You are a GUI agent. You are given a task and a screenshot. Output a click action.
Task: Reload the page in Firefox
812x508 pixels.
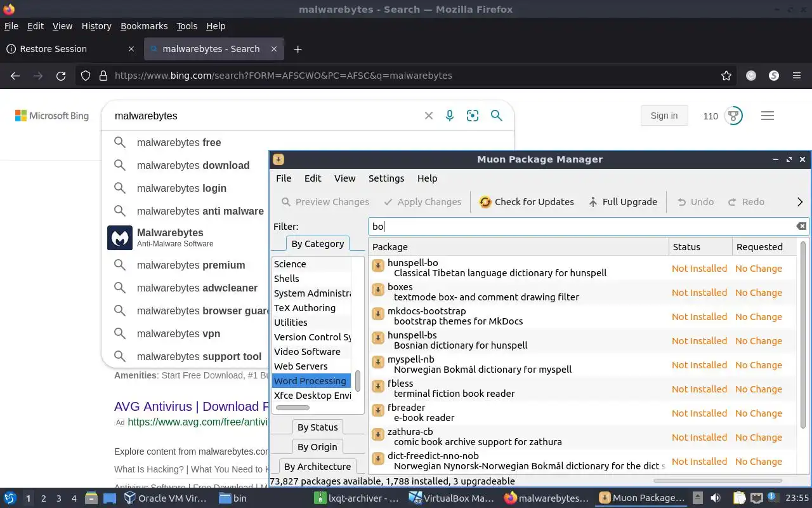tap(61, 76)
